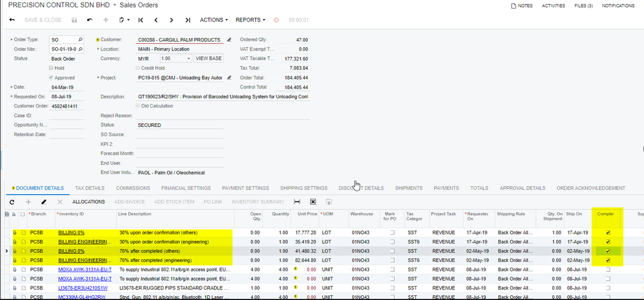Open the Shipments tab

click(409, 188)
